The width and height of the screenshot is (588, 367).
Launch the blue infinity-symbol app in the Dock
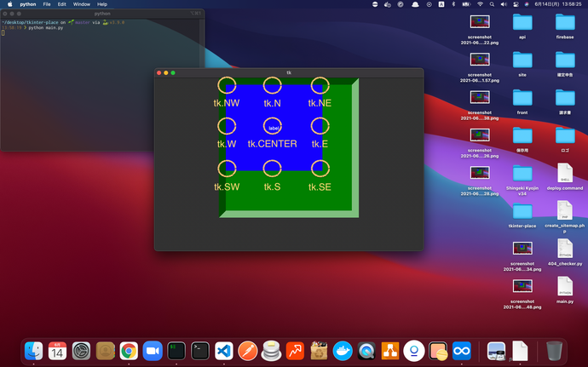[x=462, y=351]
